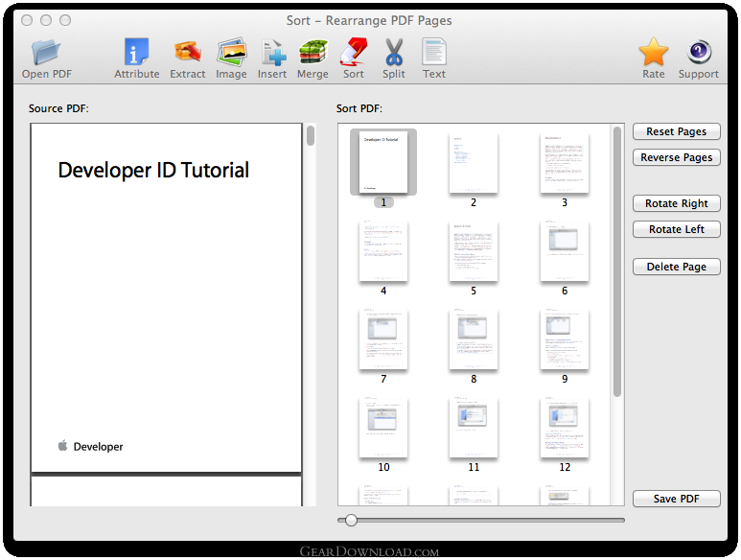The width and height of the screenshot is (741, 560).
Task: Select page 6 thumbnail
Action: [565, 250]
